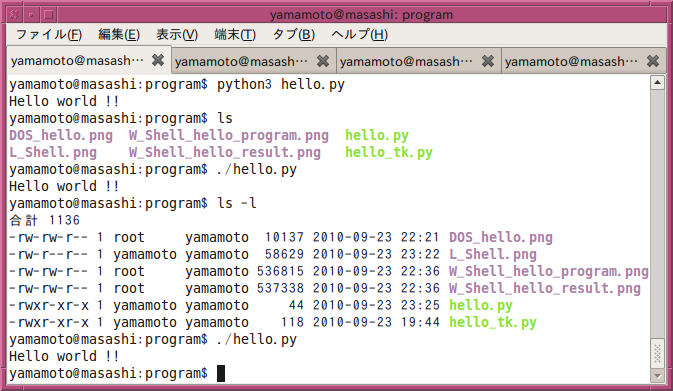Image resolution: width=673 pixels, height=391 pixels.
Task: Click the '合計 1136' total line
Action: [x=45, y=220]
